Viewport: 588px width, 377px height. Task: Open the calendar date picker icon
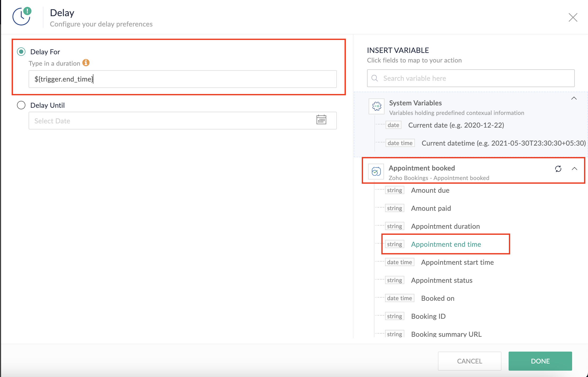(321, 120)
